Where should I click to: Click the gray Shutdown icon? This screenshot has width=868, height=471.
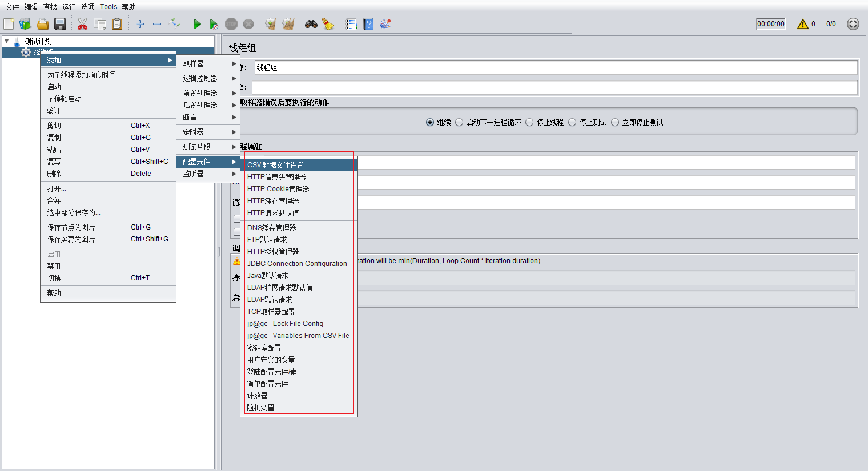(x=248, y=24)
